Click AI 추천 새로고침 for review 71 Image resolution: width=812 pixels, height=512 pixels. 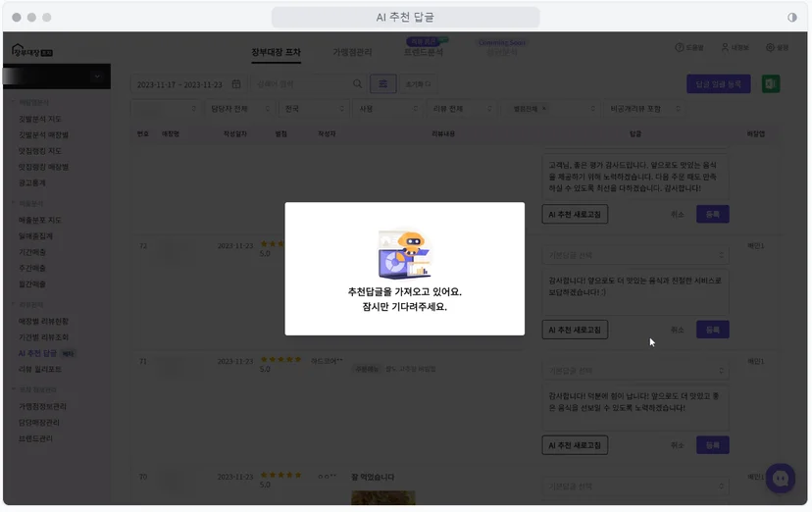point(575,445)
